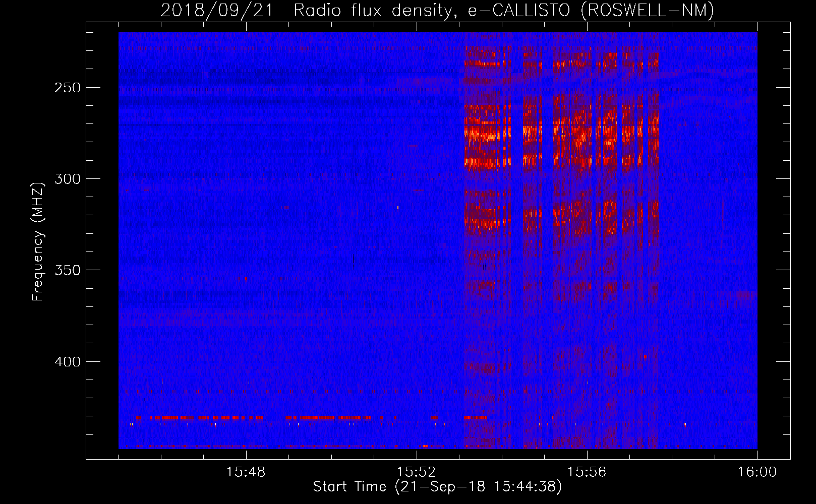Click the 350 frequency tick label

click(x=68, y=270)
